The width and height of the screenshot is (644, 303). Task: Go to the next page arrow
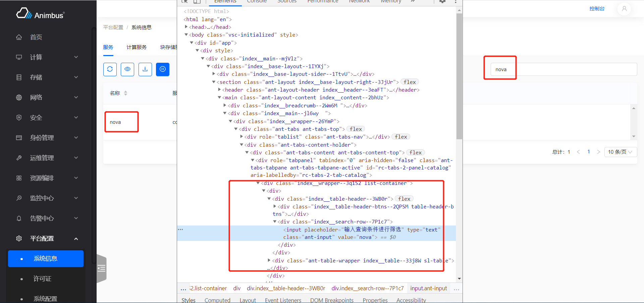point(598,152)
